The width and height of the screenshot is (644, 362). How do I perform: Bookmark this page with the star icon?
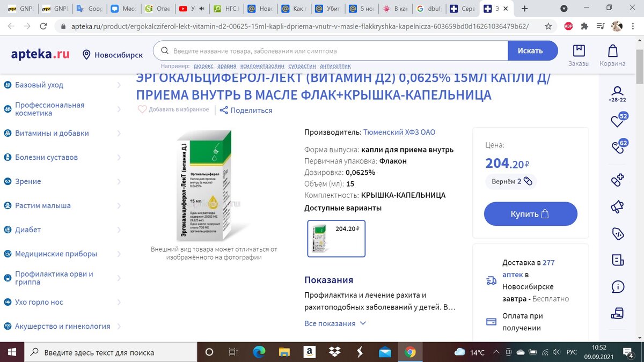pyautogui.click(x=548, y=26)
